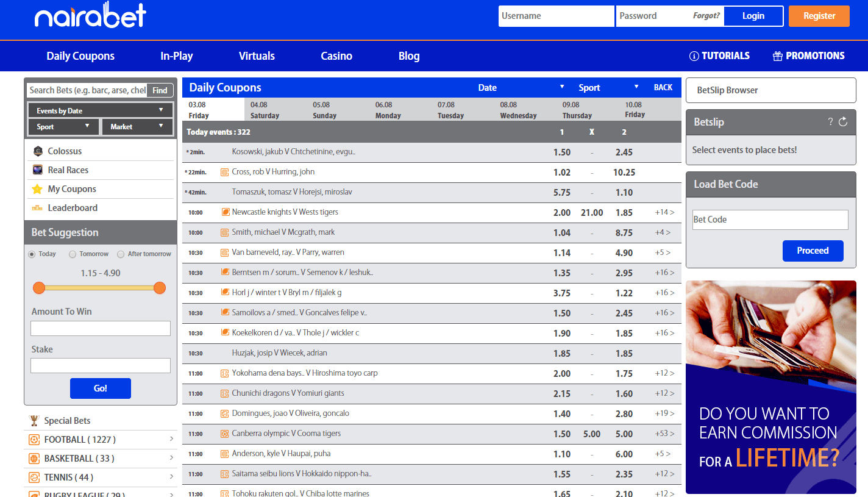Click sport icon for Cross, rob V Hurring
This screenshot has height=497, width=868.
[224, 173]
